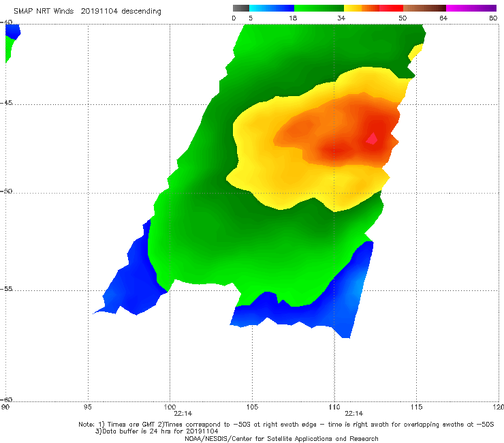
Task: Click the blue 5–18 color bar segment
Action: (x=272, y=8)
